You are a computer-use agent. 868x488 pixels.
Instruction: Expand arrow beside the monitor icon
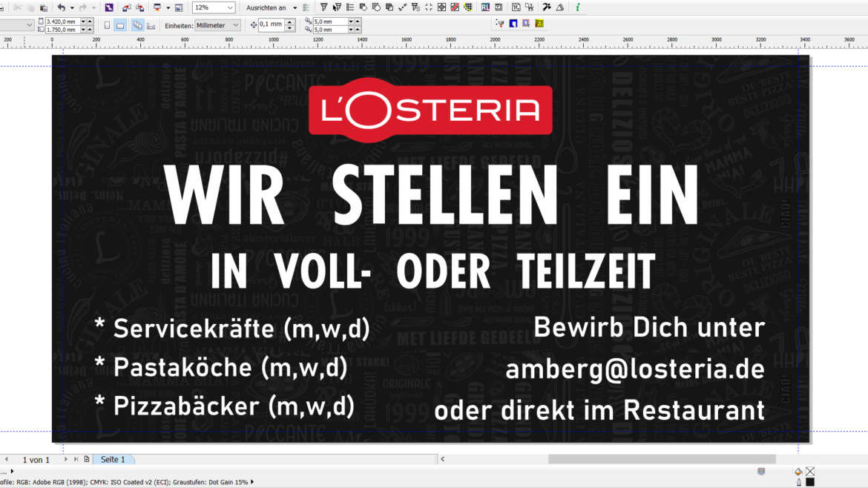pos(168,7)
